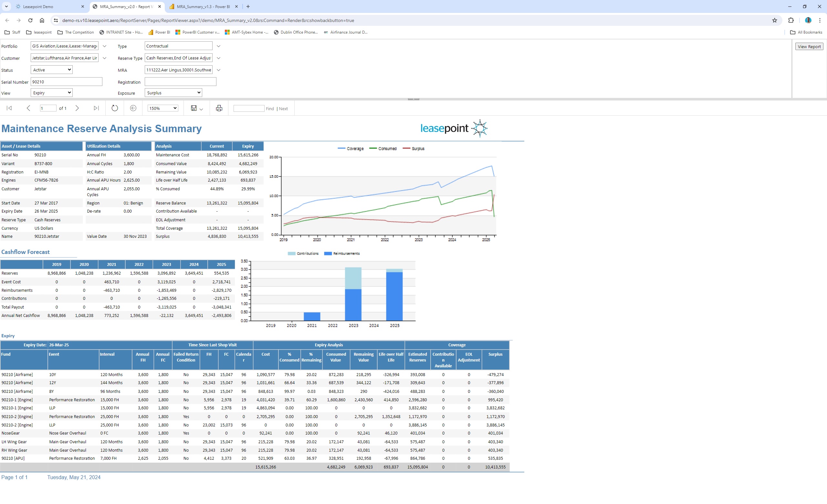Click the 2023 bar in cashflow chart

pos(353,294)
